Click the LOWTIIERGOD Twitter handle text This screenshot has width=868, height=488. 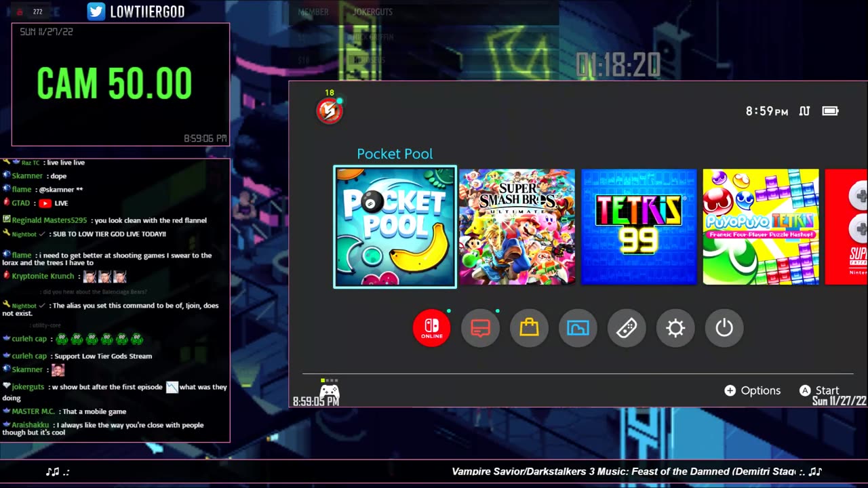147,12
